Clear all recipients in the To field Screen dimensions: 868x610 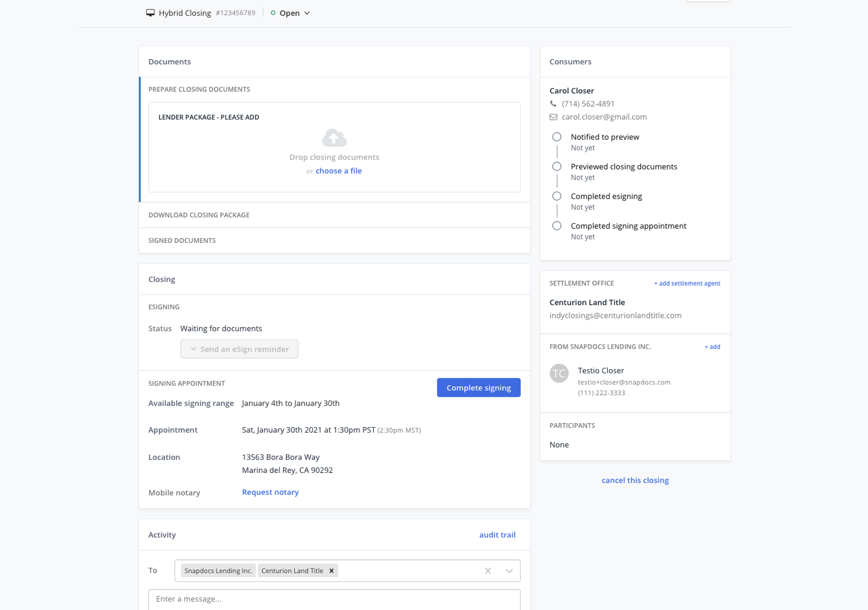(x=488, y=570)
